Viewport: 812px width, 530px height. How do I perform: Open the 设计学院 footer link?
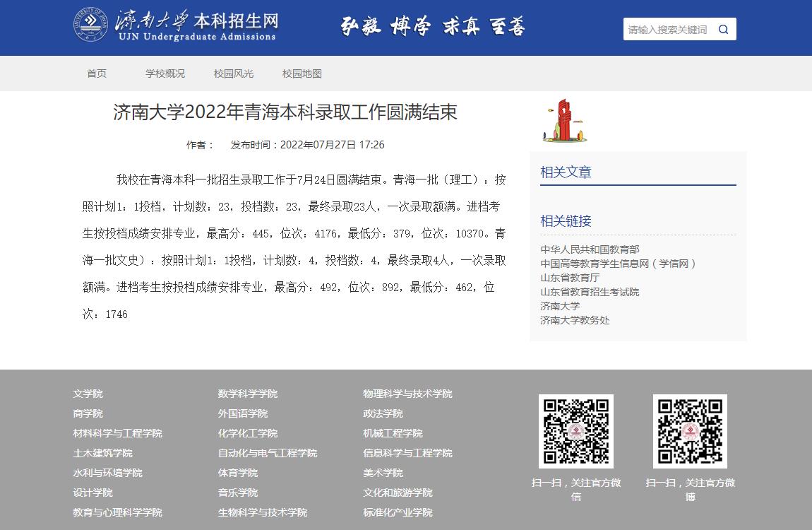(92, 492)
